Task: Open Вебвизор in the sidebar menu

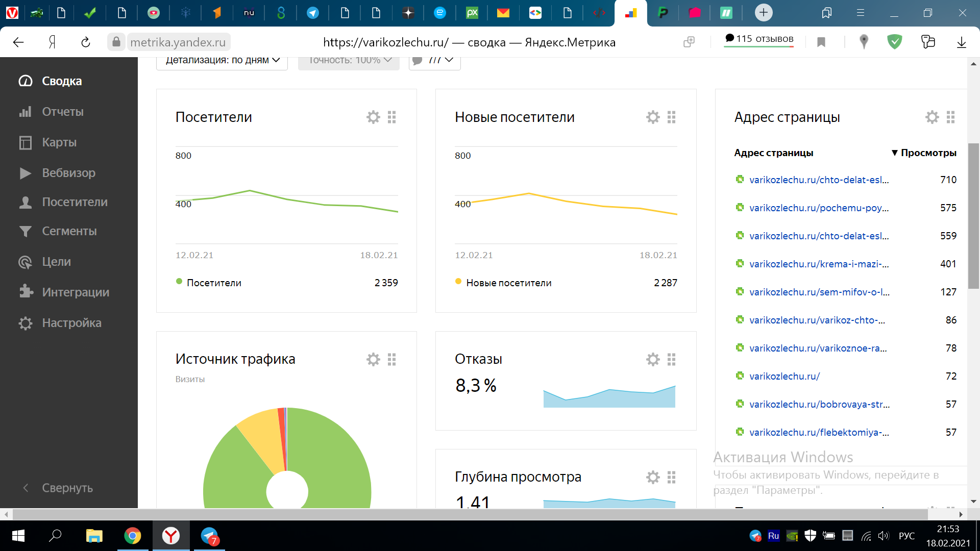Action: point(68,173)
